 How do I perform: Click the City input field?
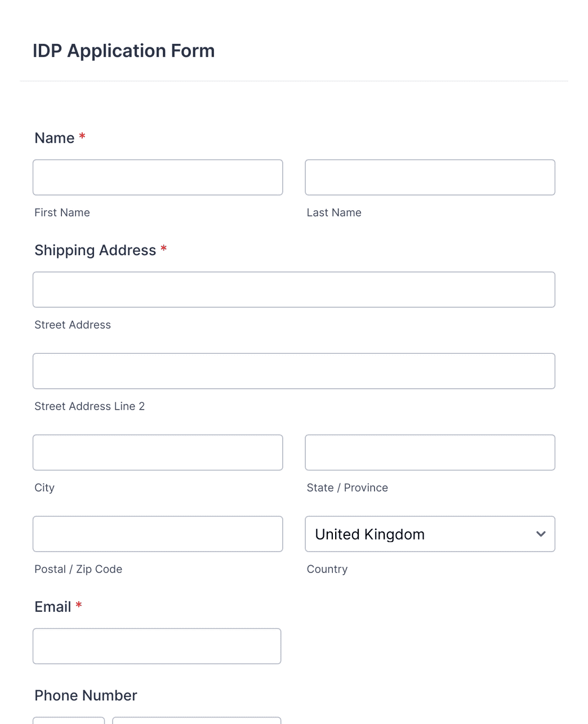coord(158,452)
